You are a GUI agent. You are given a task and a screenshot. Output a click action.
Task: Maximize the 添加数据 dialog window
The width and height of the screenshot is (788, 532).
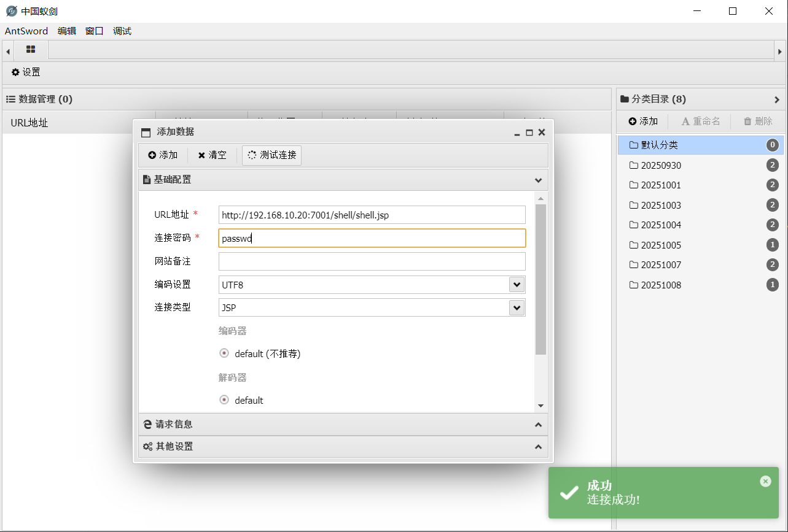(x=529, y=133)
